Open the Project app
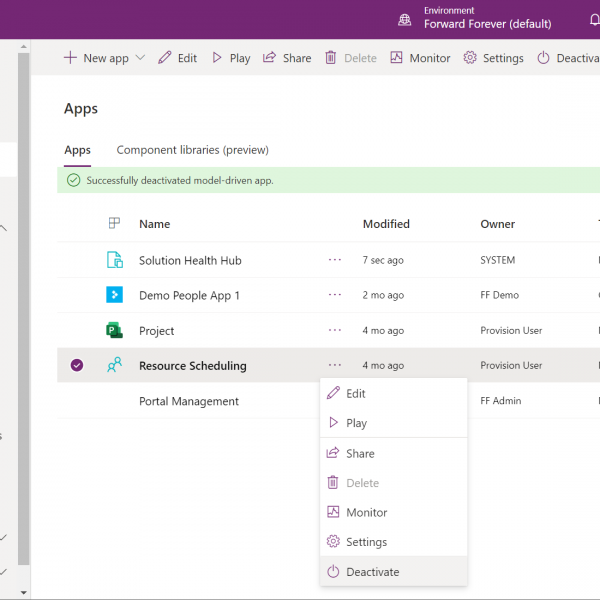 [157, 331]
